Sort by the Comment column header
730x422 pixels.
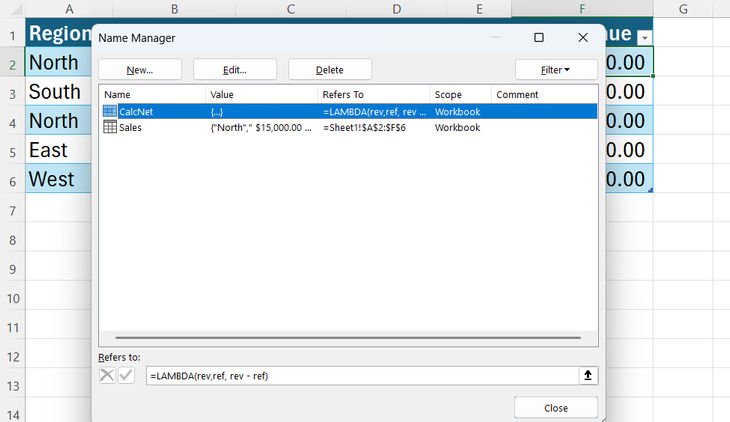pyautogui.click(x=544, y=95)
